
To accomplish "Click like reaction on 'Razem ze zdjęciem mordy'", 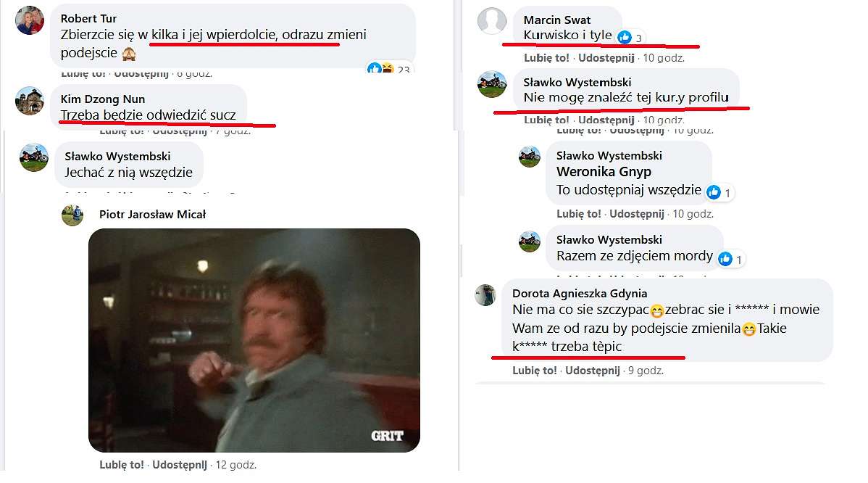I will point(725,259).
